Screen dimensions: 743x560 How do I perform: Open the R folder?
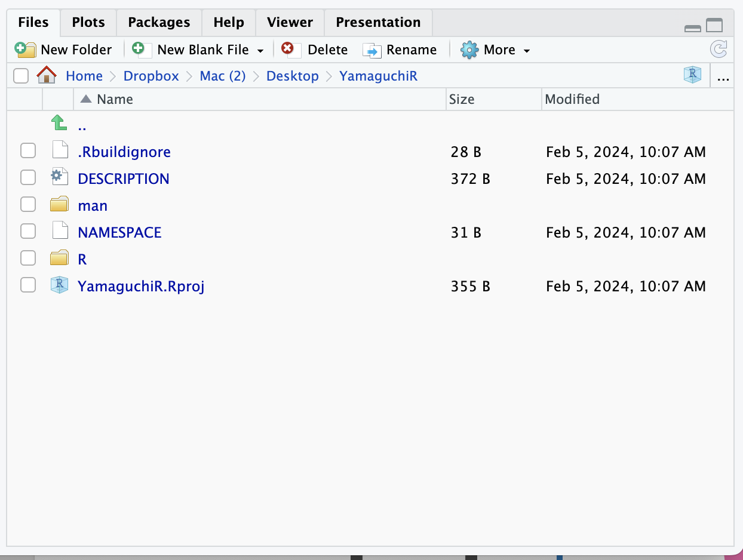[82, 259]
